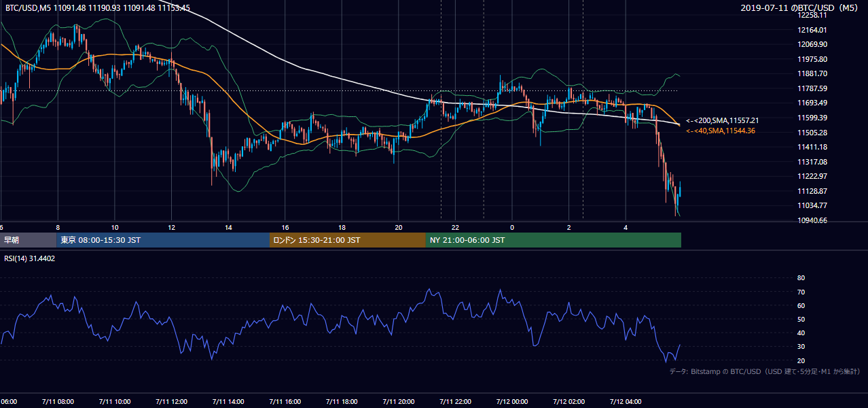
Task: Click the RSI 70 level label
Action: [x=801, y=292]
